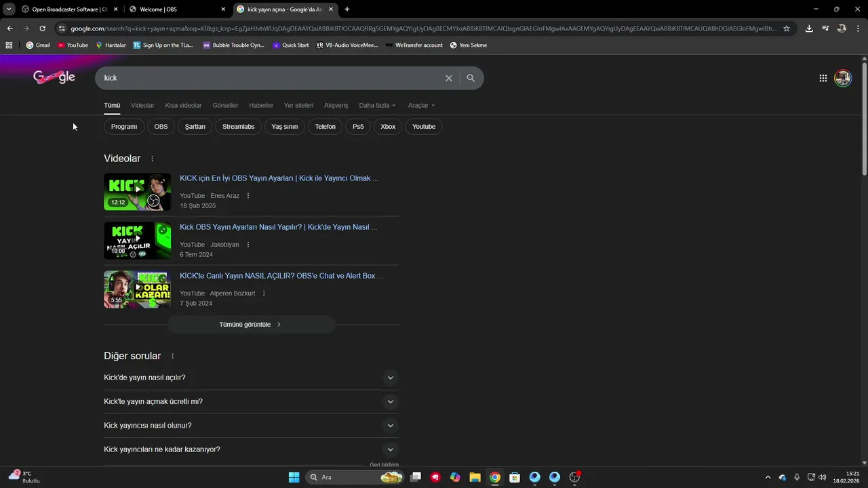Open the WeTransfer account bookmark
Image resolution: width=868 pixels, height=488 pixels.
pos(414,45)
